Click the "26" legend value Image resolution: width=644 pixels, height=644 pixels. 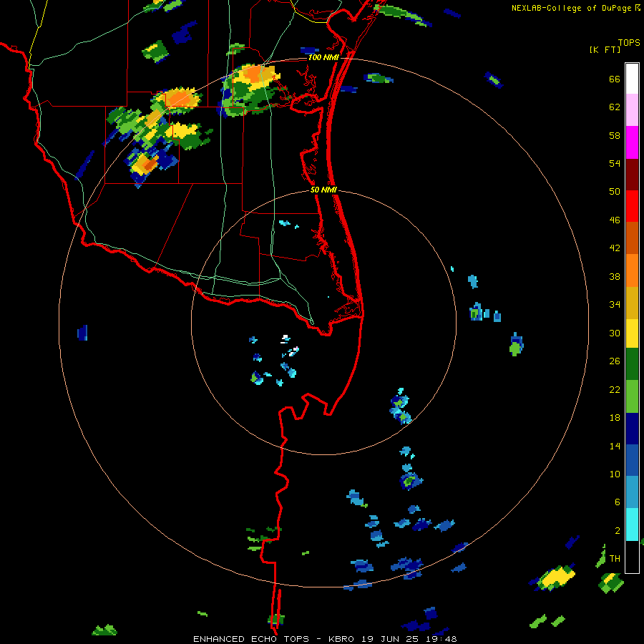tap(615, 361)
